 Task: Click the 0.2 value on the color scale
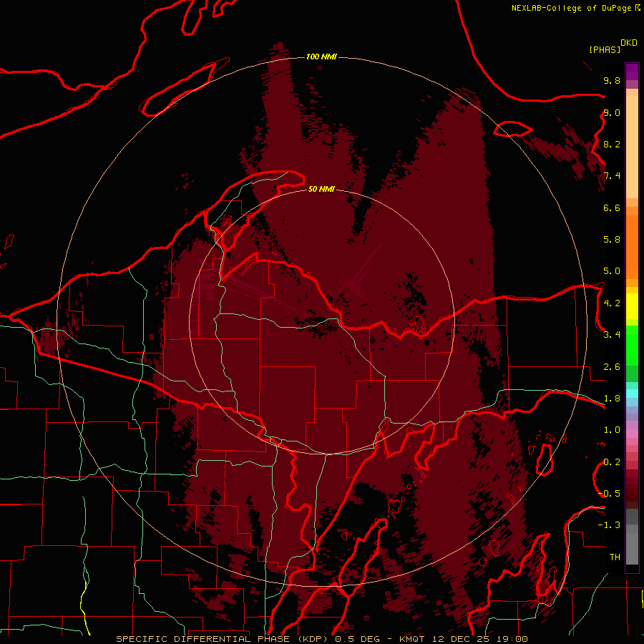612,462
